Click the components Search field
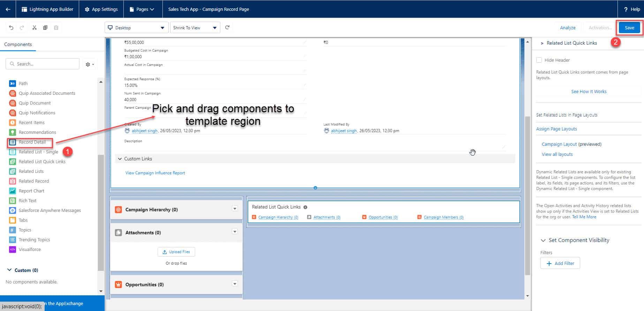644x311 pixels. (x=43, y=64)
